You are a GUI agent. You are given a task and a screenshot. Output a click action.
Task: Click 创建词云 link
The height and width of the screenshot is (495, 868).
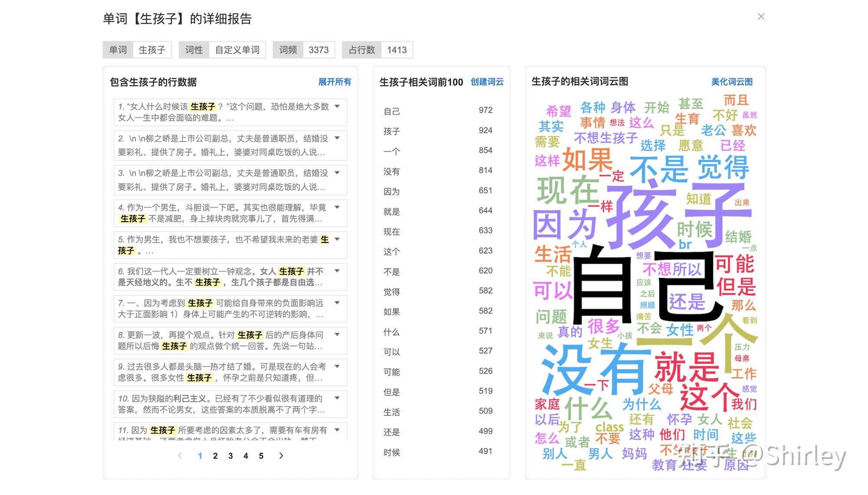click(x=487, y=82)
